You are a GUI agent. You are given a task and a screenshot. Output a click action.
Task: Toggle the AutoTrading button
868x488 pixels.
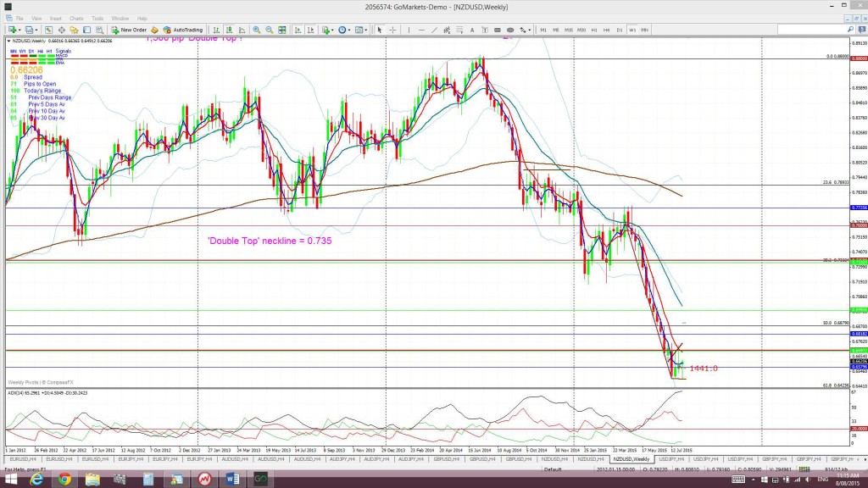[x=183, y=30]
